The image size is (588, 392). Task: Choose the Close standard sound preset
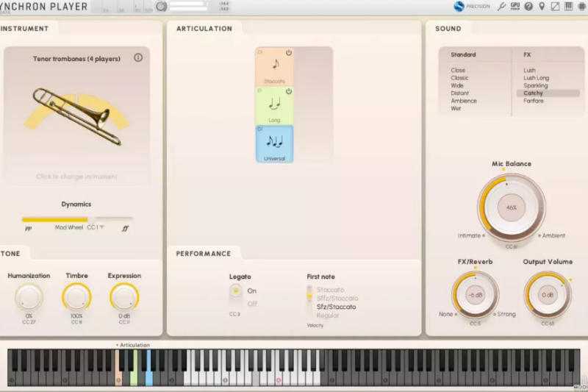[458, 70]
